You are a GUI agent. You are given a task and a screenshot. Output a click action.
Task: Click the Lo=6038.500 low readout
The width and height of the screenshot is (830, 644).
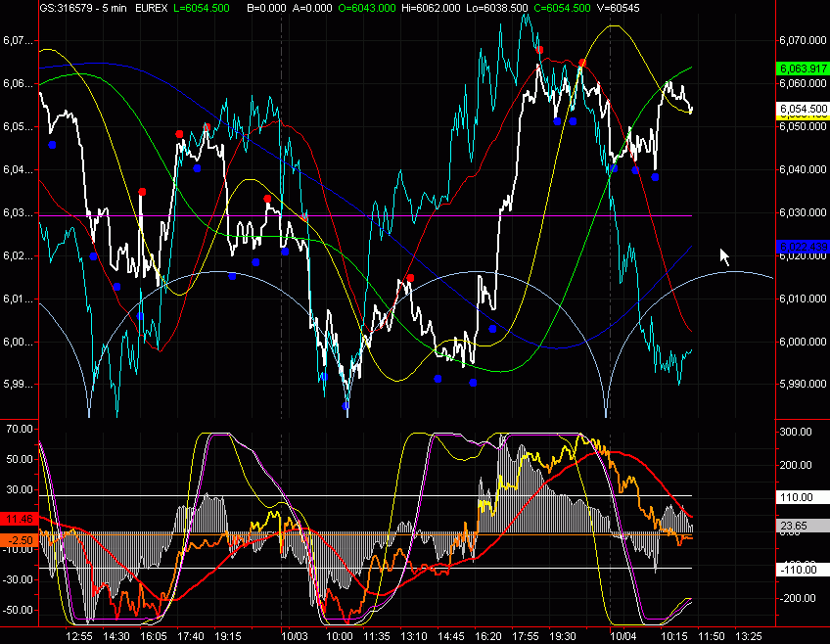pyautogui.click(x=497, y=8)
